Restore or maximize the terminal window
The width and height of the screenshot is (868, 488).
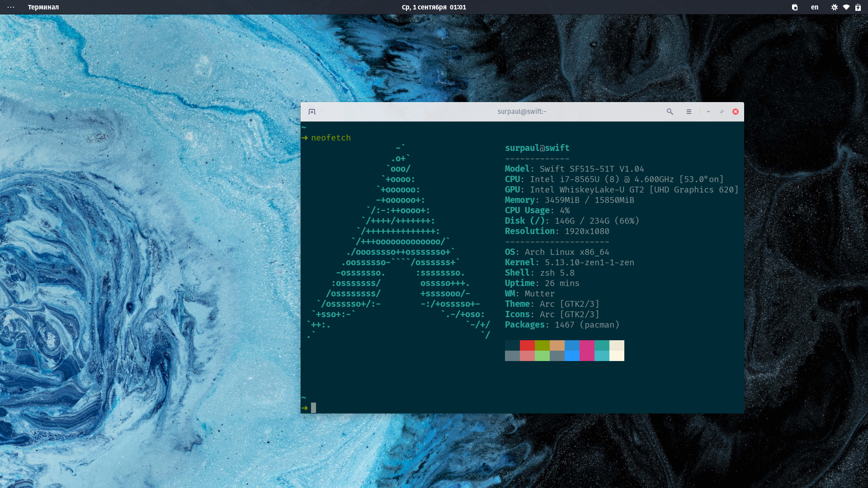722,112
